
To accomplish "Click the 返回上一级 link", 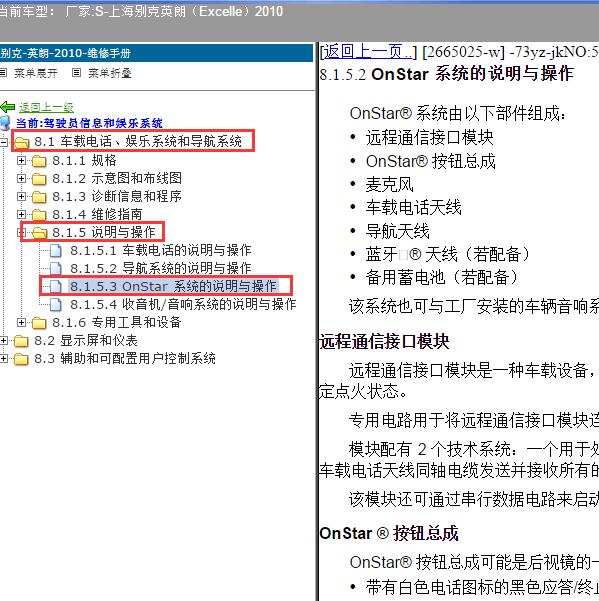I will click(46, 107).
